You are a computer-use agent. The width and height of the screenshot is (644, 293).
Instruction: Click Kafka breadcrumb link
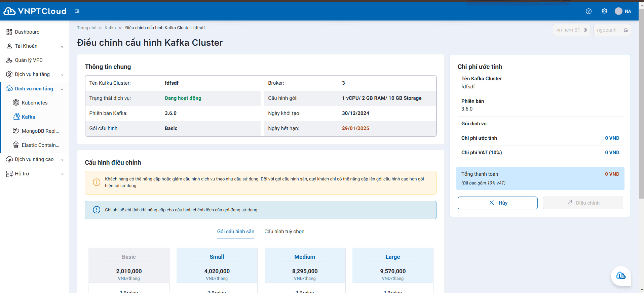click(110, 28)
